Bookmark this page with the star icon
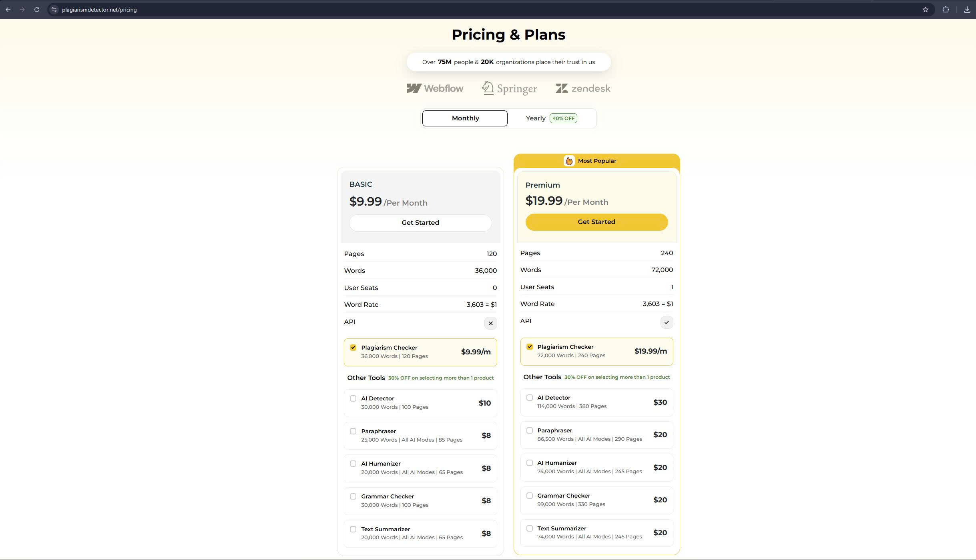This screenshot has width=976, height=560. coord(925,10)
